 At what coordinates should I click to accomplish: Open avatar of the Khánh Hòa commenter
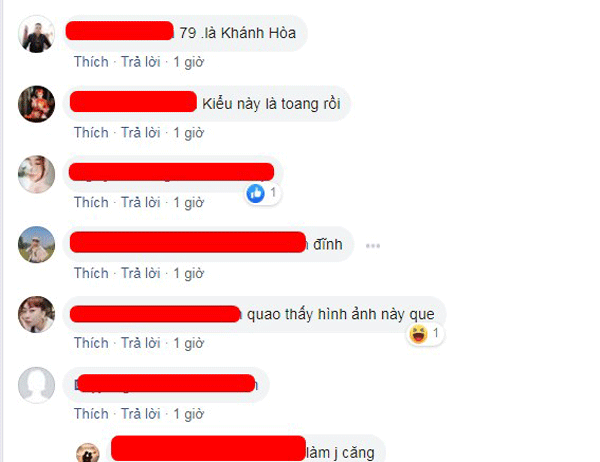pyautogui.click(x=36, y=34)
